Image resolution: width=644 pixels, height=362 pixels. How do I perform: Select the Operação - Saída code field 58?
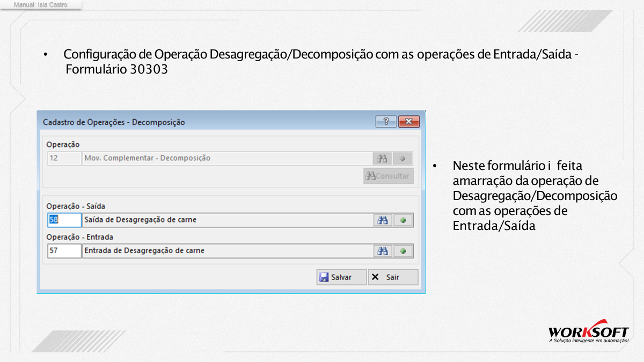point(64,220)
